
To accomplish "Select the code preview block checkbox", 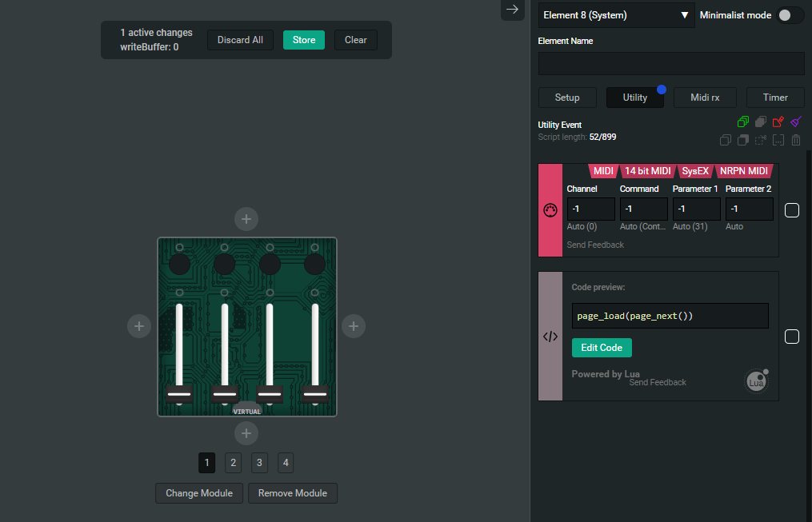I will 792,337.
